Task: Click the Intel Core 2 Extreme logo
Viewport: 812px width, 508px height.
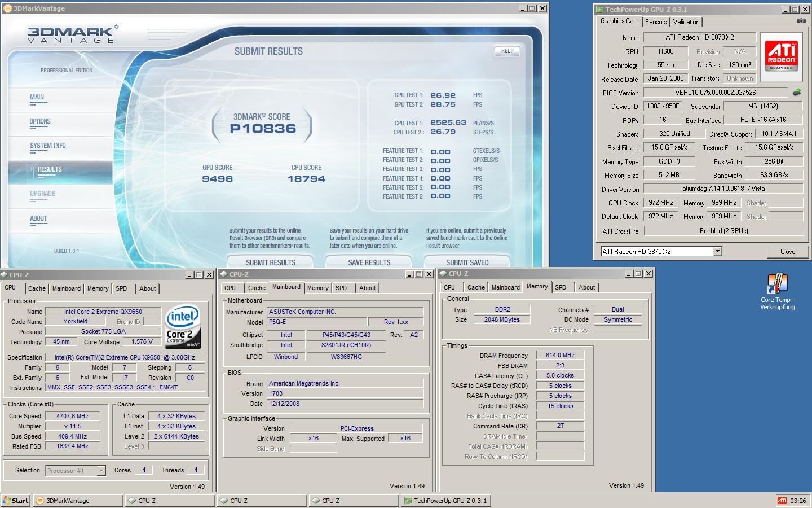Action: coord(183,327)
